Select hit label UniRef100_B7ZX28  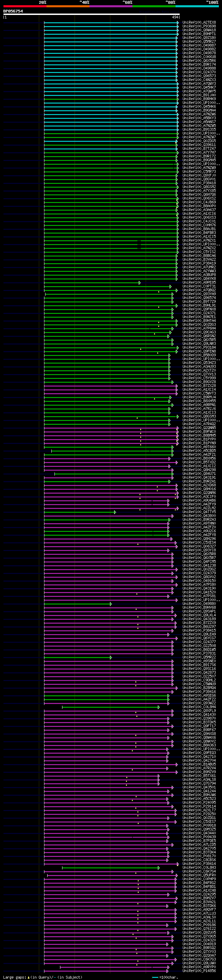(199, 386)
